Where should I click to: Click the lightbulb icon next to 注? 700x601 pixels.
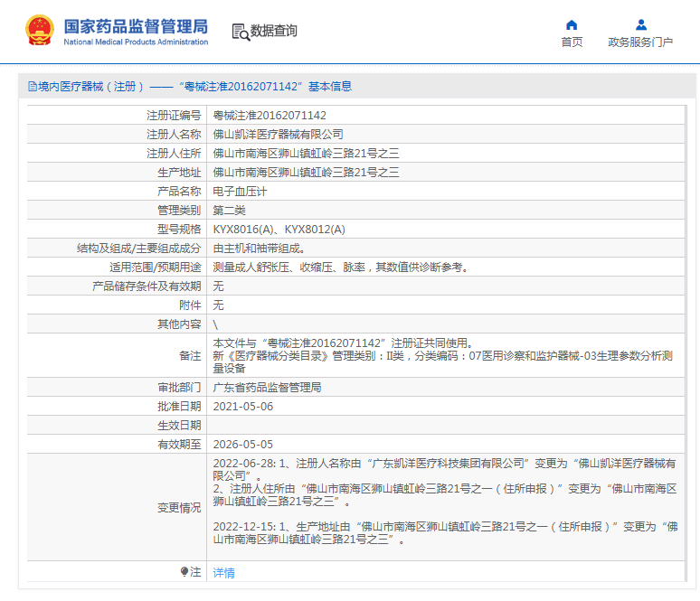pos(184,571)
